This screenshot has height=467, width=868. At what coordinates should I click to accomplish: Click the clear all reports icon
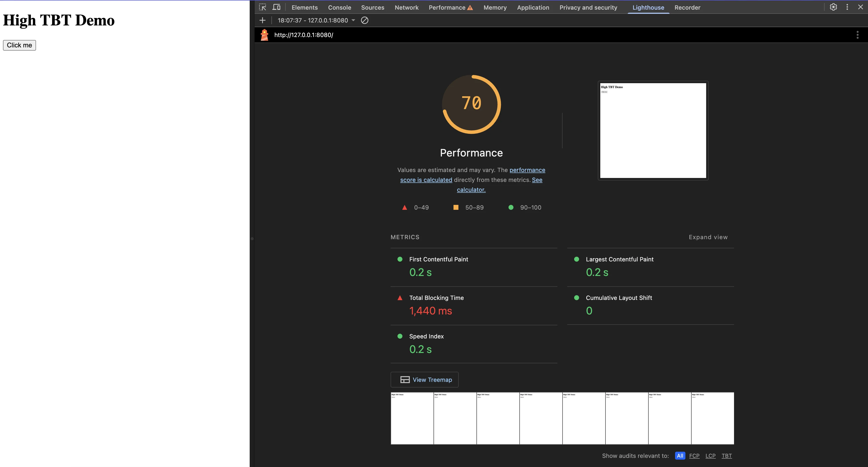(365, 20)
